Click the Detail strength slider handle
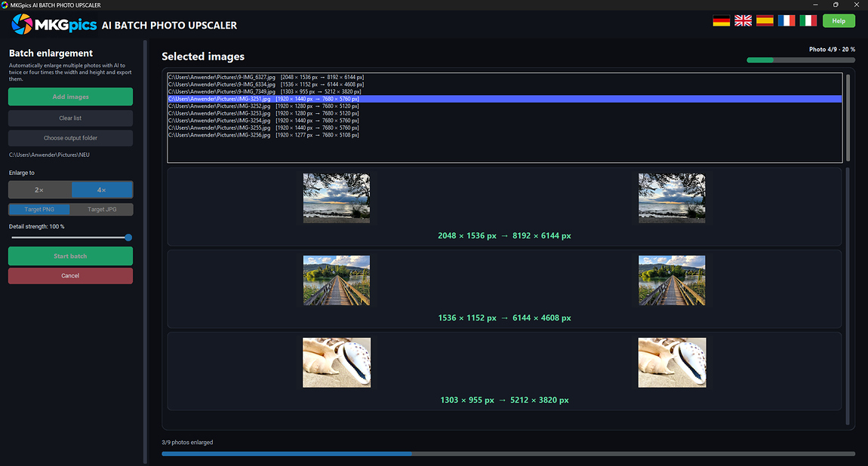Screen dimensions: 868x466 coord(128,238)
